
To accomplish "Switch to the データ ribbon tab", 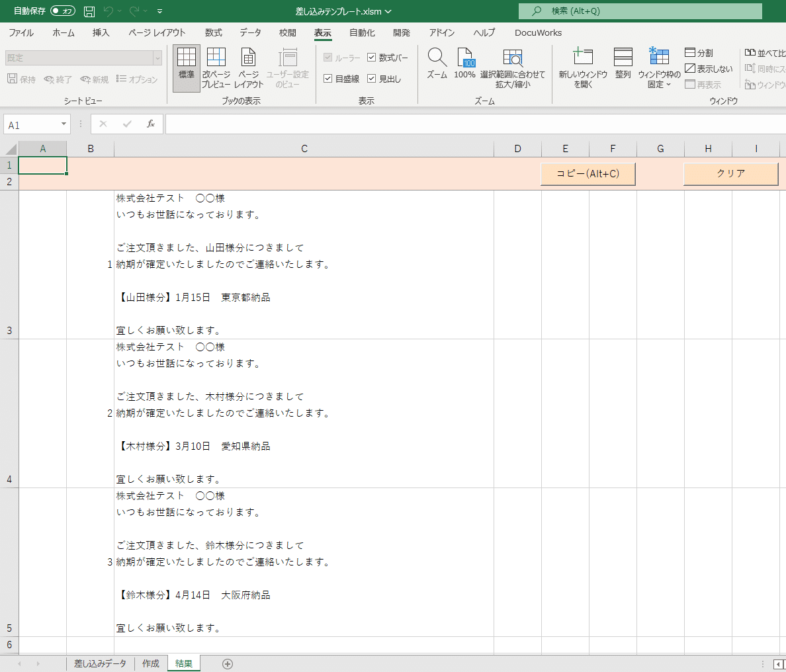I will 250,32.
